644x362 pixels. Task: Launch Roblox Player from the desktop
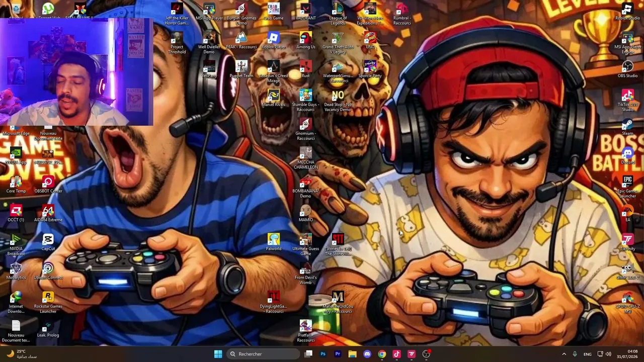(273, 41)
